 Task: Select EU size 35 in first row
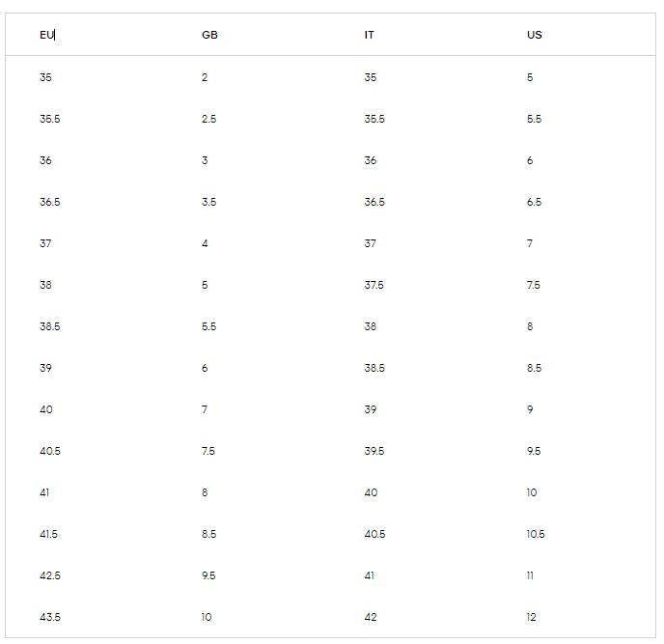pyautogui.click(x=45, y=77)
